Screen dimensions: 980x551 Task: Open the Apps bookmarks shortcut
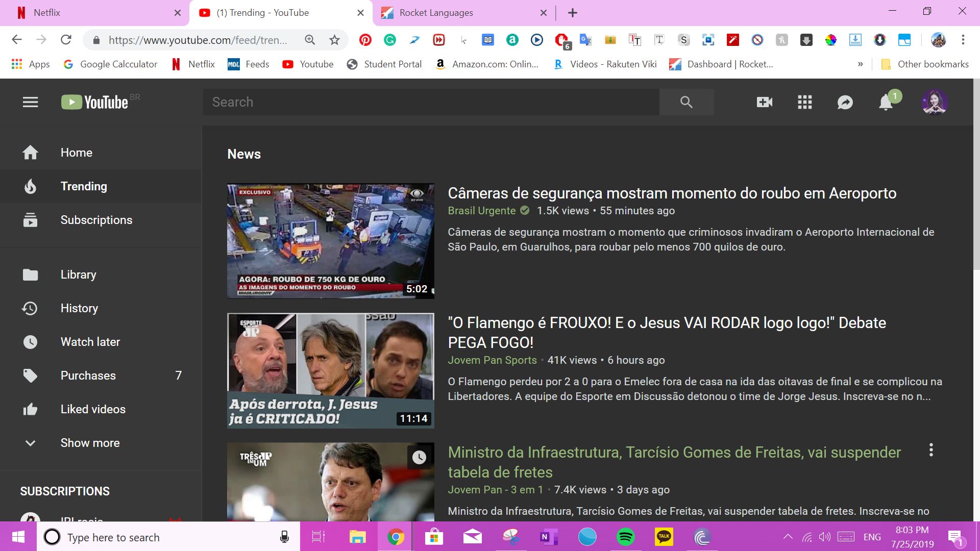tap(30, 64)
